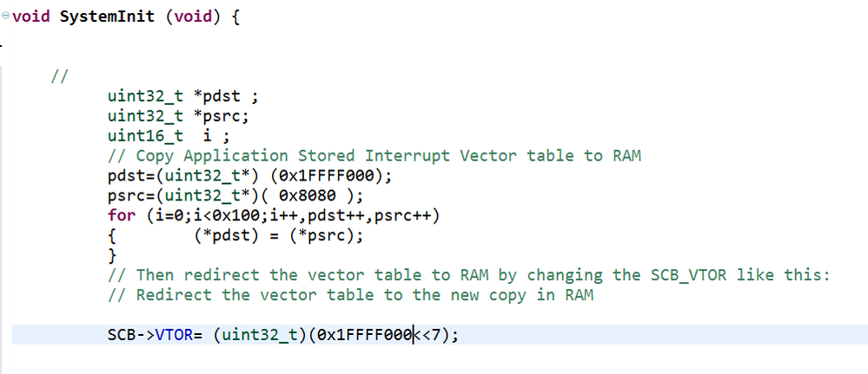Collapse the SystemInit function fold marker

pos(5,16)
